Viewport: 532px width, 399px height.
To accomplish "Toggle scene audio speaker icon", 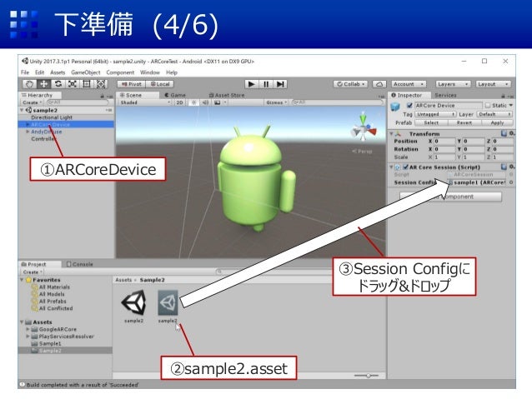I will tap(205, 102).
